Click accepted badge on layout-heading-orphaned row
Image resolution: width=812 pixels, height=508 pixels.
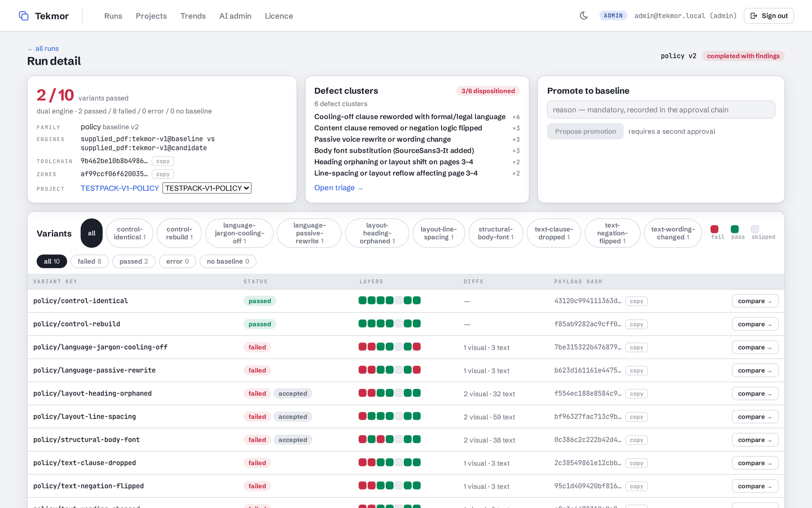point(293,393)
